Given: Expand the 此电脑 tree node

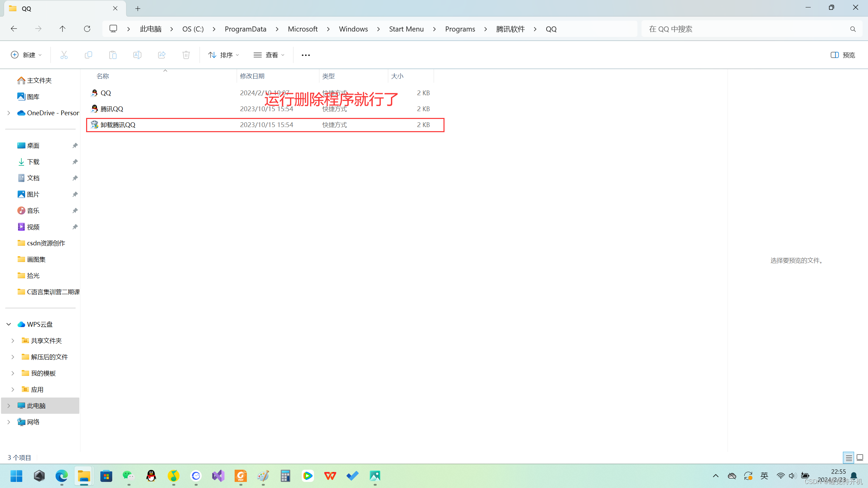Looking at the screenshot, I should pos(9,406).
